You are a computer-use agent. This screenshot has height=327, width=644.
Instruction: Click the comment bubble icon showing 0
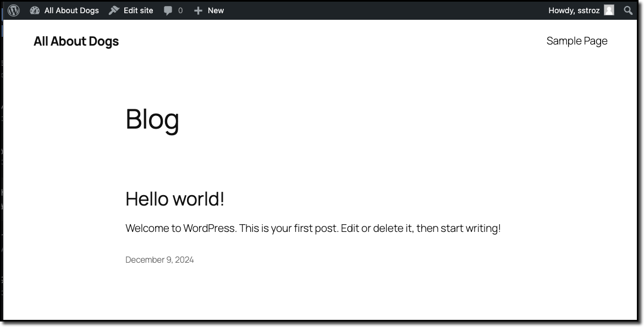167,10
